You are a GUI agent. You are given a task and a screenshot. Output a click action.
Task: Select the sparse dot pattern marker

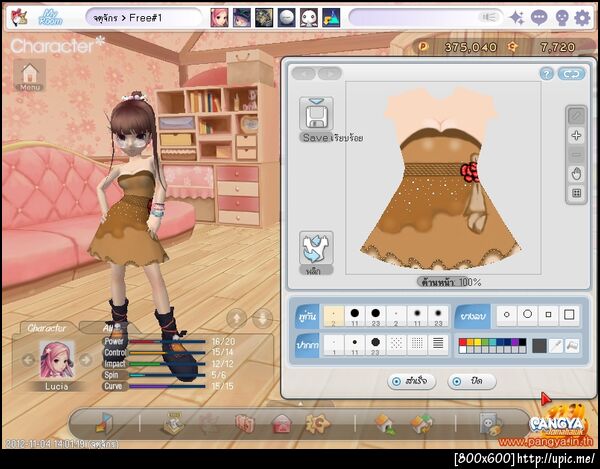pos(396,345)
